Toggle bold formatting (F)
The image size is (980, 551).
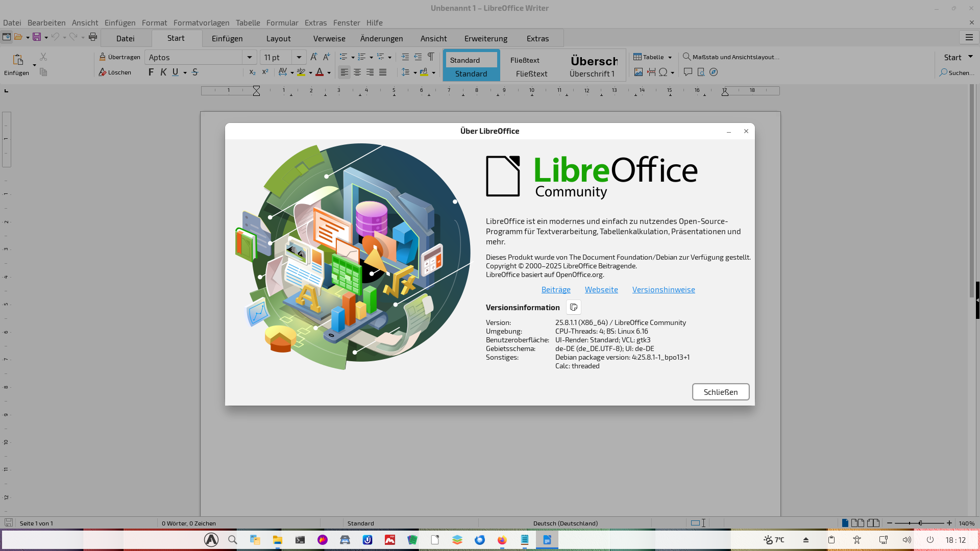coord(151,72)
